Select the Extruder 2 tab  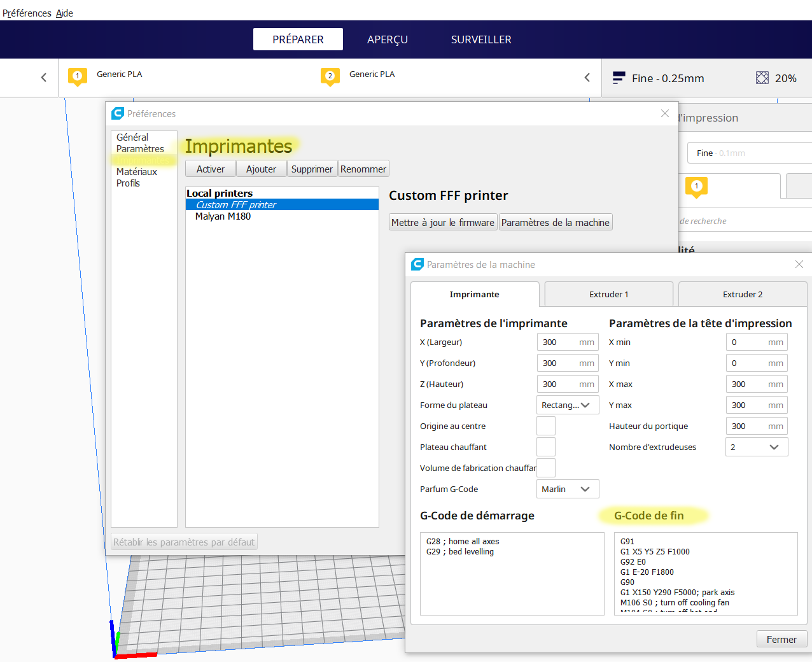coord(743,294)
